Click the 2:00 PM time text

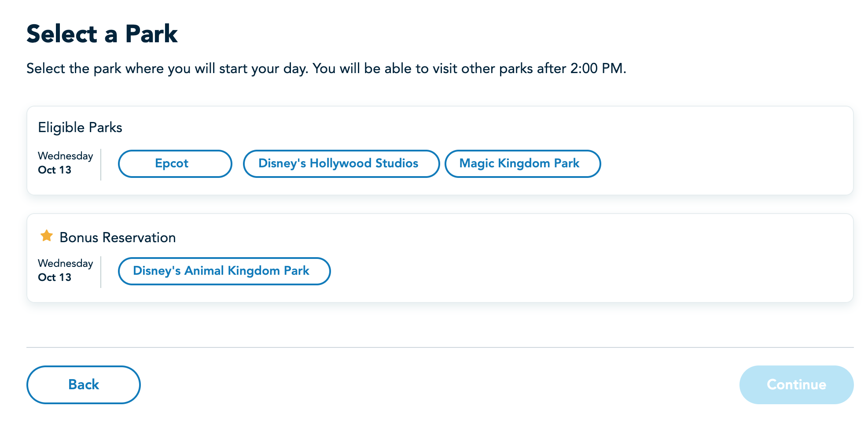(596, 69)
